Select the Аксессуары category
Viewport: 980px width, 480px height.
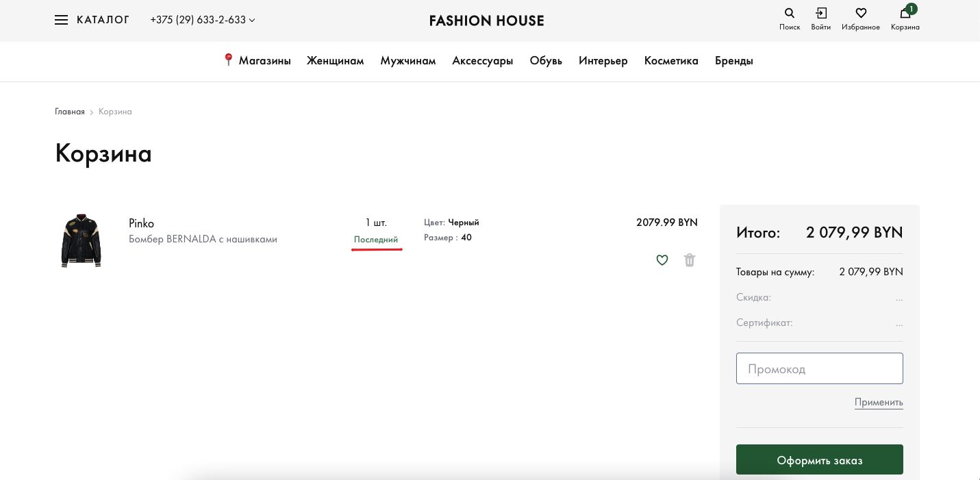[x=483, y=61]
